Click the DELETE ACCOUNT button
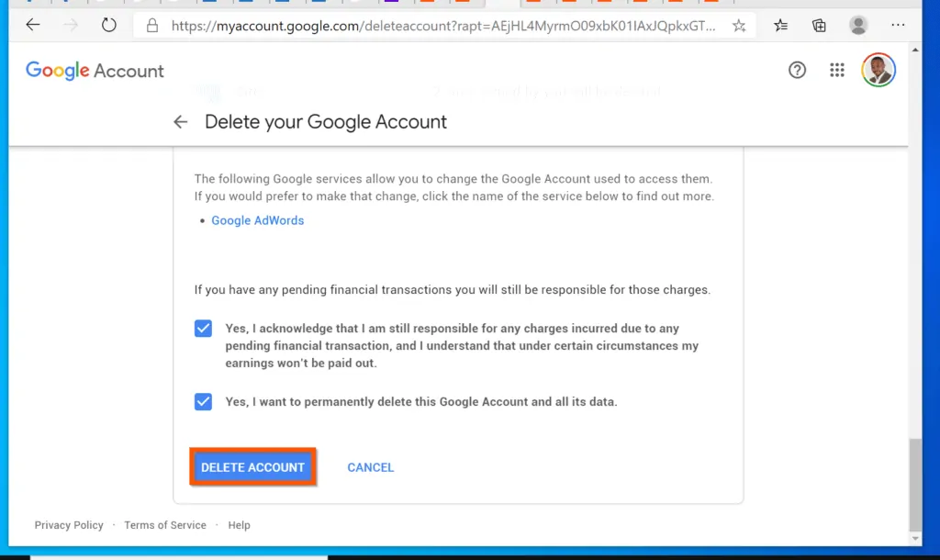This screenshot has width=940, height=560. point(253,466)
